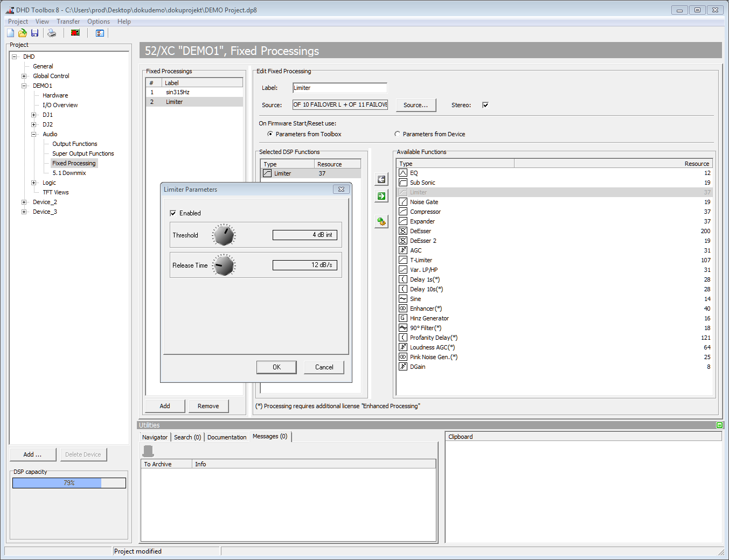
Task: Expand the Device_2 tree node
Action: 23,202
